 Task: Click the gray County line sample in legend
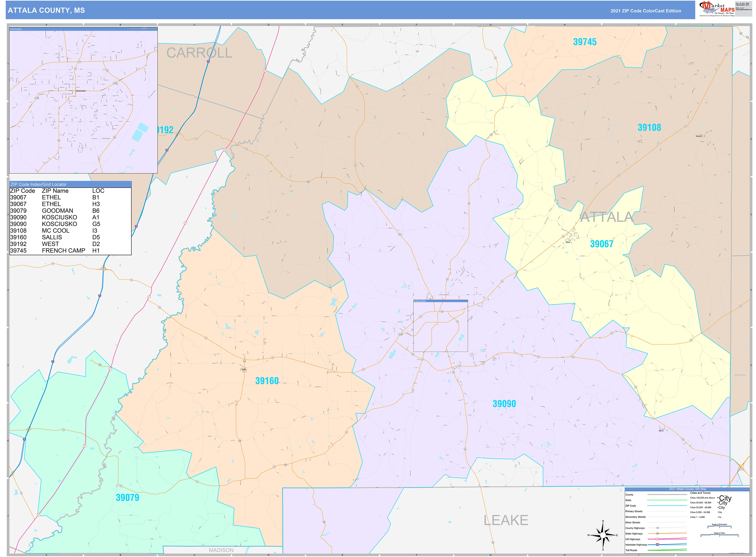point(667,495)
